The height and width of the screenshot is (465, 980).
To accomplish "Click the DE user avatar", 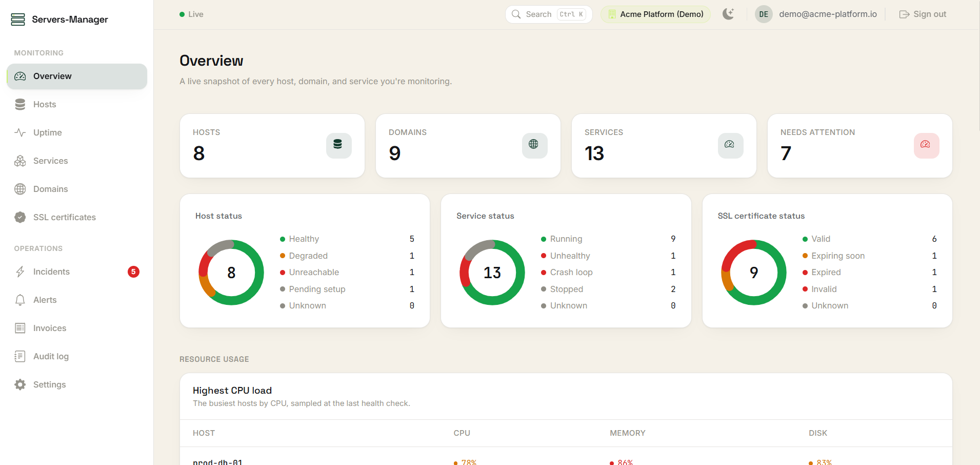I will [764, 14].
